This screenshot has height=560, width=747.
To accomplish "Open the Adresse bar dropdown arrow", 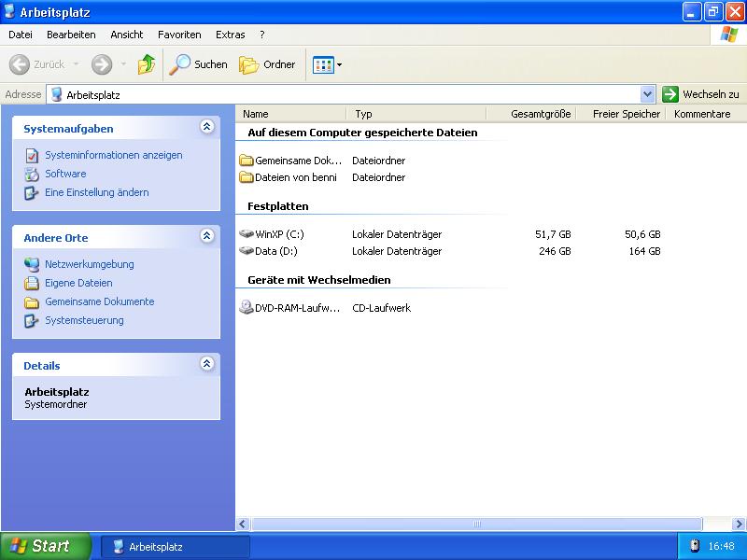I will point(646,94).
